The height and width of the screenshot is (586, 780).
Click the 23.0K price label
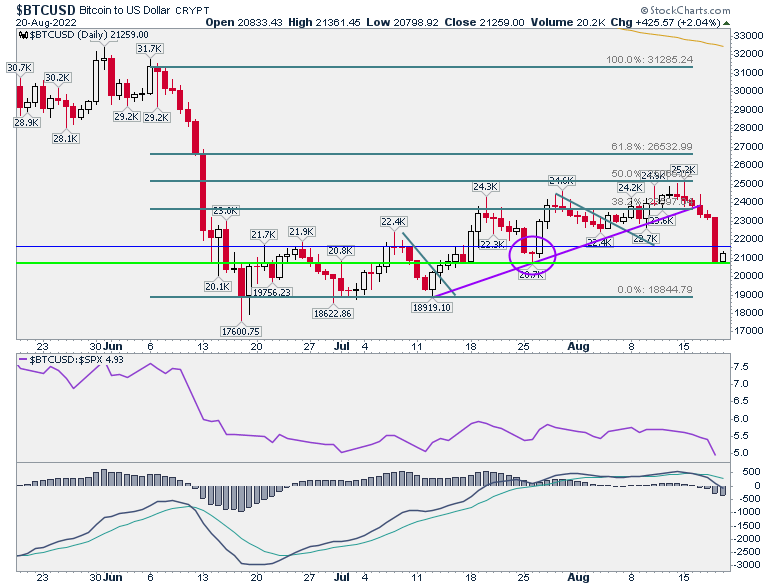point(226,211)
